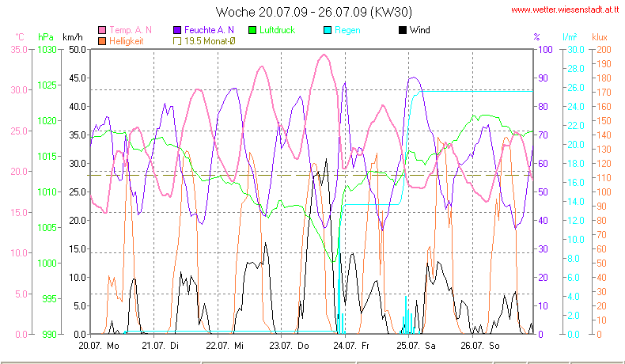Click the hPa axis unit label
Screen dimensions: 625x364
point(45,37)
